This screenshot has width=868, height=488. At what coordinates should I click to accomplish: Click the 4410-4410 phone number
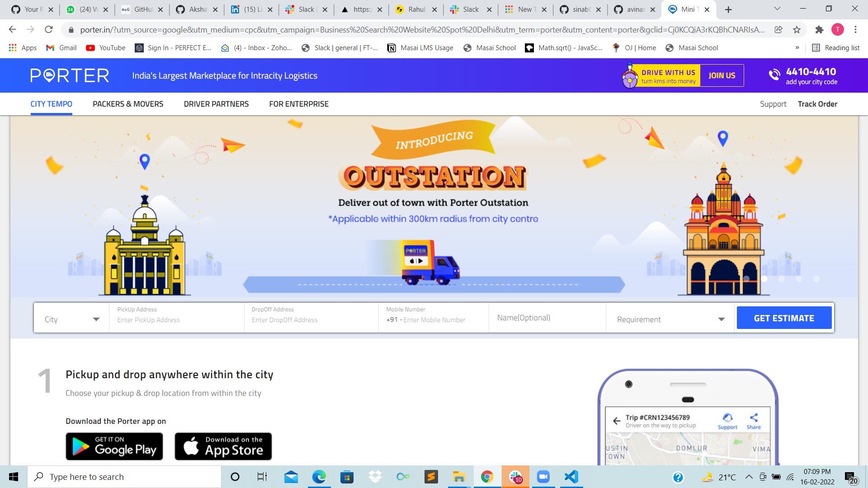pos(811,71)
